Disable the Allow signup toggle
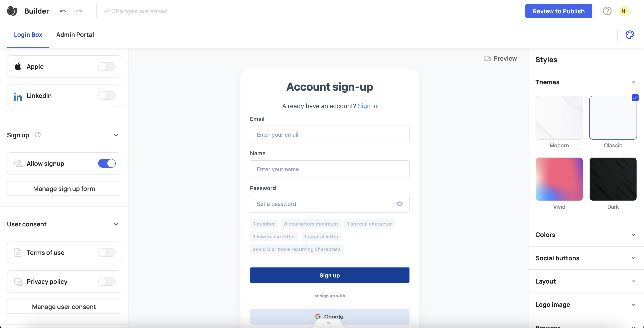 coord(107,163)
